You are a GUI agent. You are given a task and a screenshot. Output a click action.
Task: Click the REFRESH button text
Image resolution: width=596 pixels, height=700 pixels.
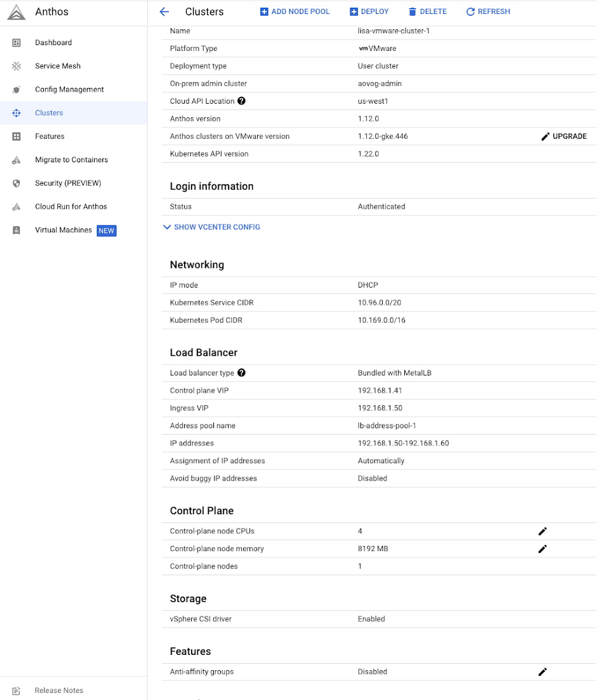coord(493,11)
